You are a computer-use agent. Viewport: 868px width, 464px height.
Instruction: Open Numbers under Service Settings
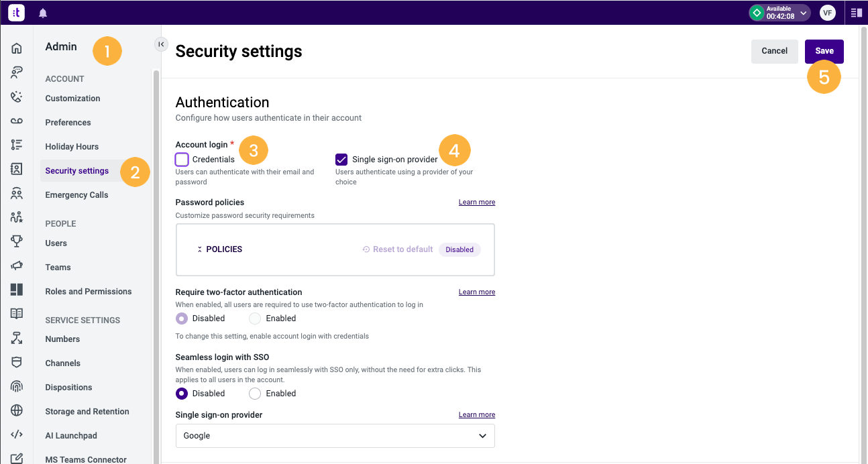[x=62, y=339]
